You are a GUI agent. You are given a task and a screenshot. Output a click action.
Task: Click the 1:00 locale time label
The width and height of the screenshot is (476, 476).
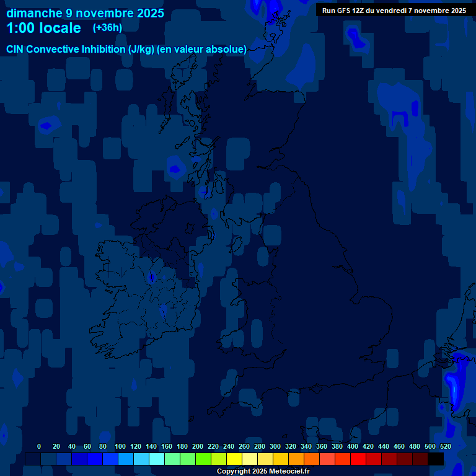coord(43,29)
